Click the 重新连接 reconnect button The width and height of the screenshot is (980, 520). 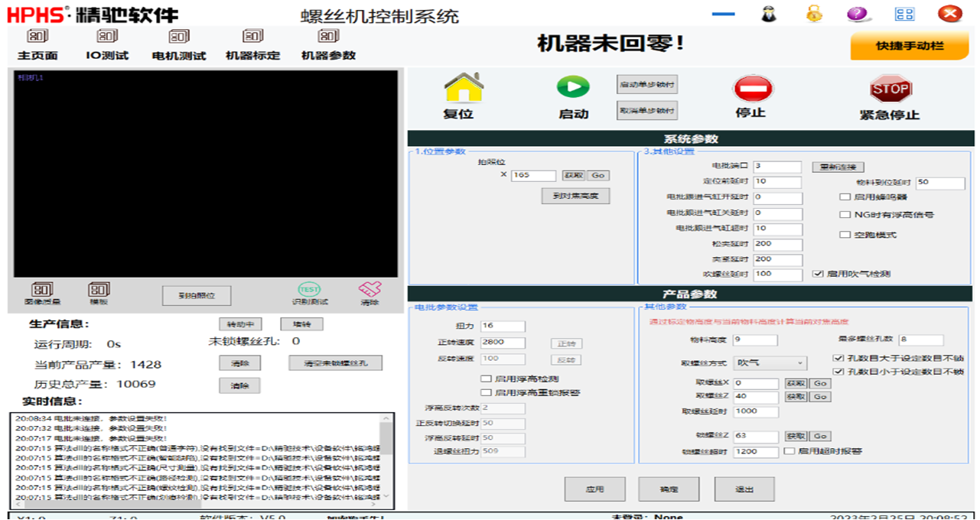pos(838,167)
